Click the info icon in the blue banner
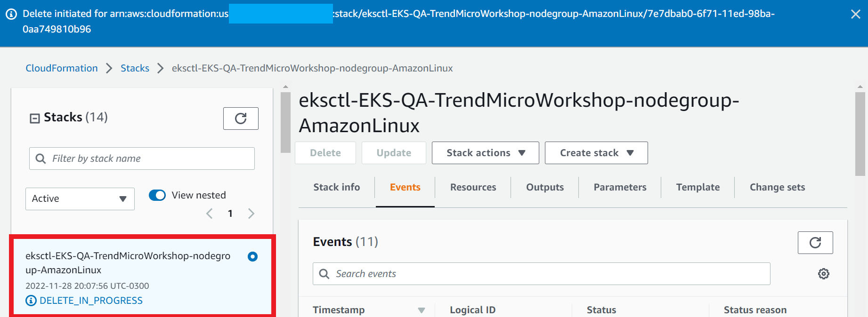868x317 pixels. [x=11, y=14]
